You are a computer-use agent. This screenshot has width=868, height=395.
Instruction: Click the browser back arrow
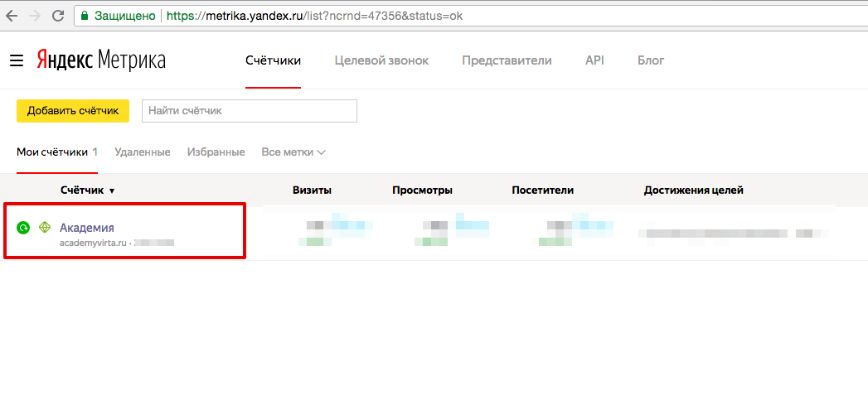[12, 16]
